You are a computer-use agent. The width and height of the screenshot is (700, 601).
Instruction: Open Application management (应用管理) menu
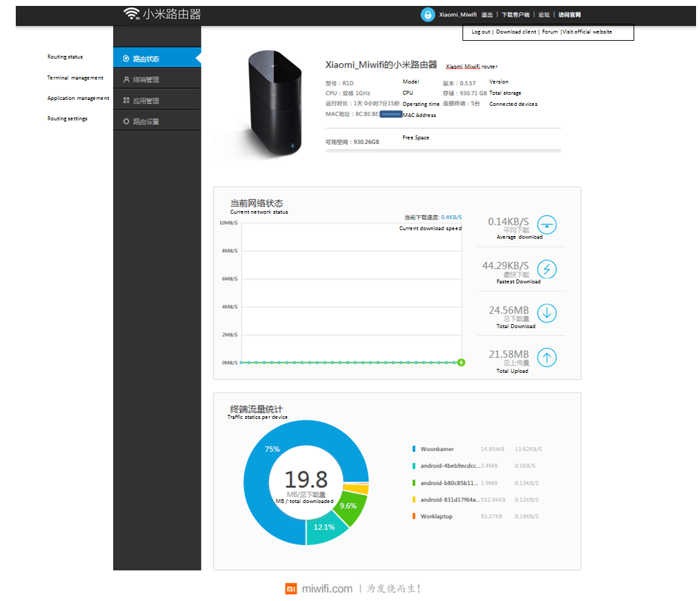coord(157,101)
